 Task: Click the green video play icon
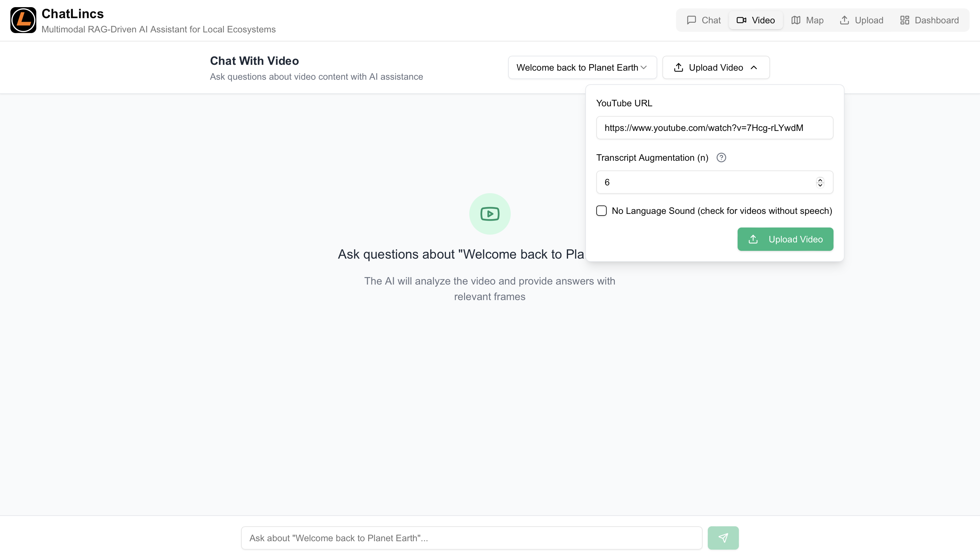pos(490,214)
